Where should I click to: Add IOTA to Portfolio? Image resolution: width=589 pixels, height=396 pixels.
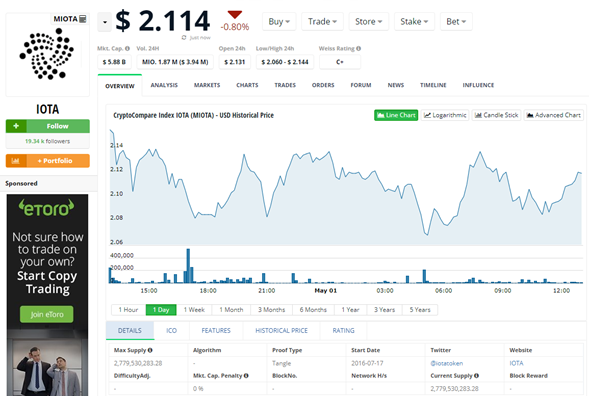coord(48,161)
